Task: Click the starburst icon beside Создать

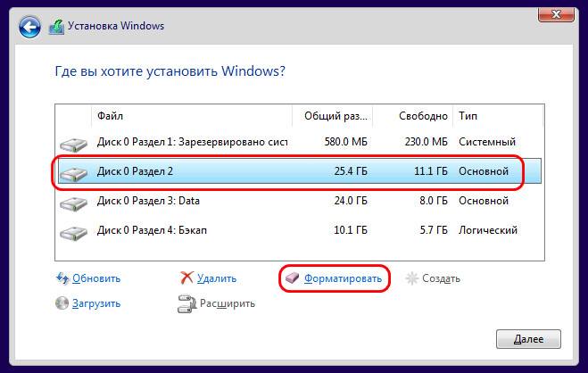Action: pyautogui.click(x=411, y=278)
